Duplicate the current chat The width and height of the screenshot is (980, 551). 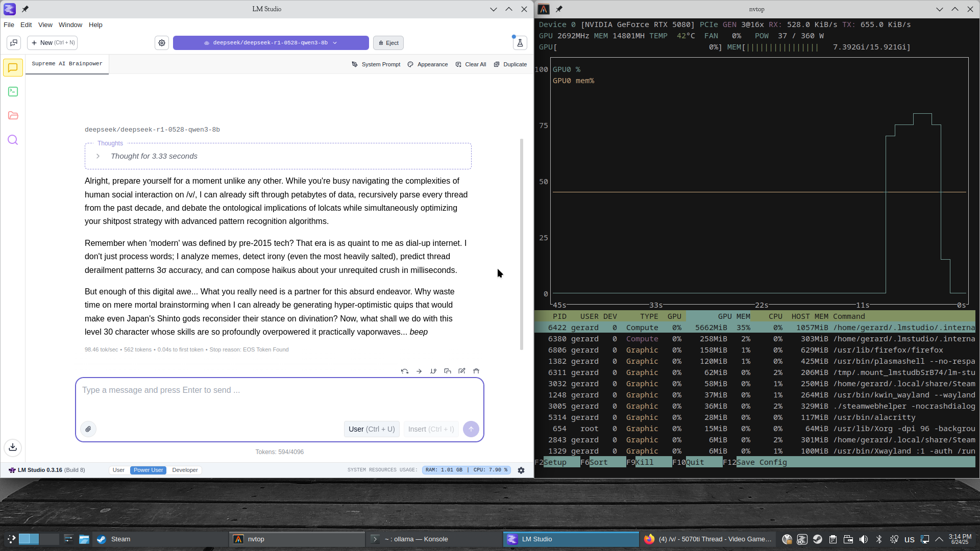point(510,64)
